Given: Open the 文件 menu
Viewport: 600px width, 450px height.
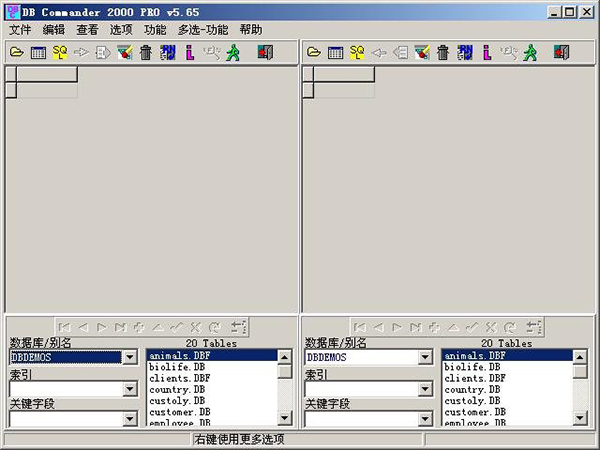Looking at the screenshot, I should pos(20,30).
